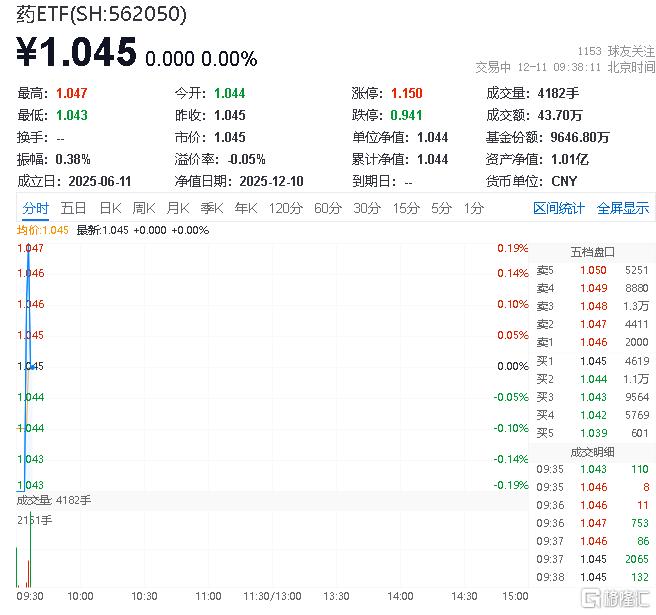
Task: Select the 30分 interval tab
Action: (x=367, y=208)
